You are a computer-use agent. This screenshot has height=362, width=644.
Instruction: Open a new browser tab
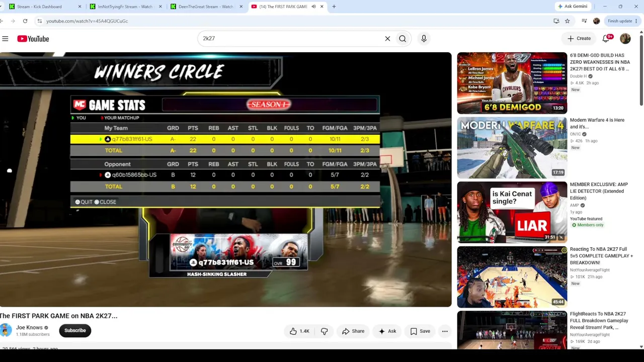pos(334,7)
